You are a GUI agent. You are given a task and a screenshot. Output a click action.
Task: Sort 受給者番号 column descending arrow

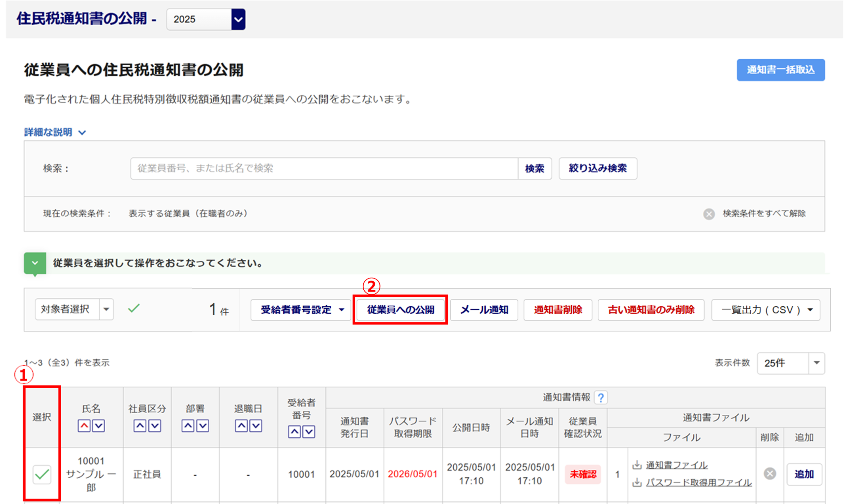(x=309, y=432)
